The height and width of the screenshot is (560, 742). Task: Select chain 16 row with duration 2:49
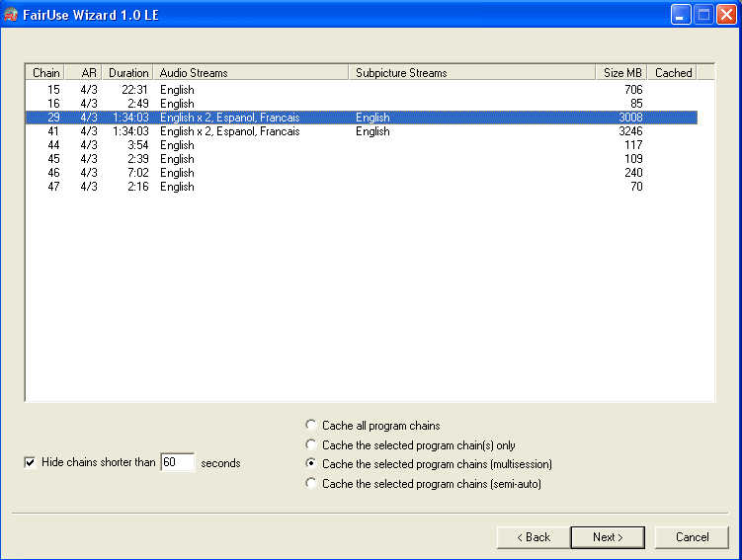click(362, 103)
